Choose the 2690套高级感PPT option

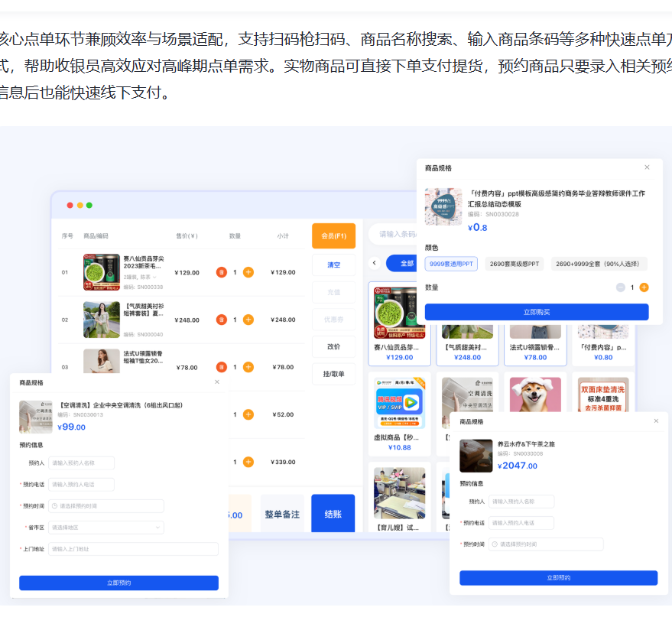point(515,264)
